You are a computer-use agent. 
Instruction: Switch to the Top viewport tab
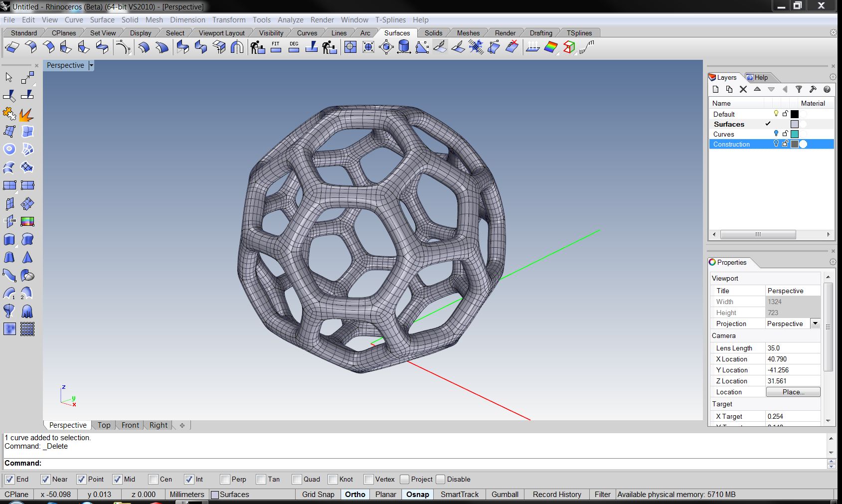[x=104, y=425]
